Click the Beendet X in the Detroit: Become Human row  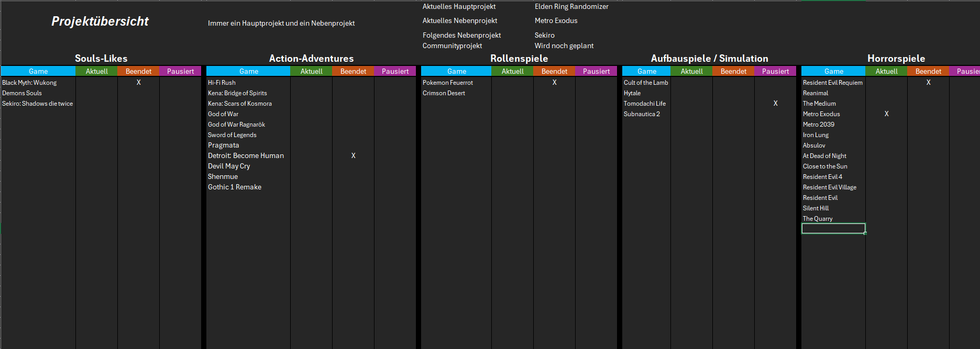354,155
